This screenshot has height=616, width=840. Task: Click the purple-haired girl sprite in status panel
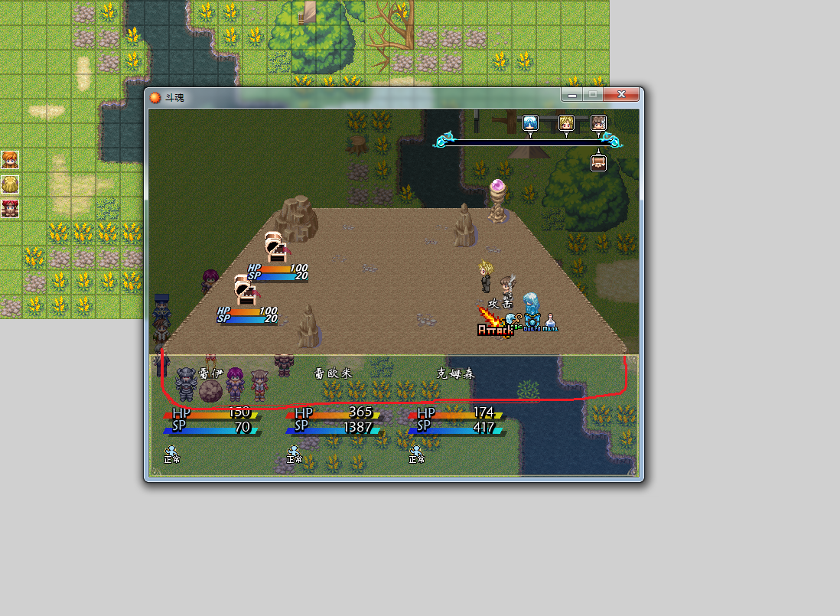235,384
